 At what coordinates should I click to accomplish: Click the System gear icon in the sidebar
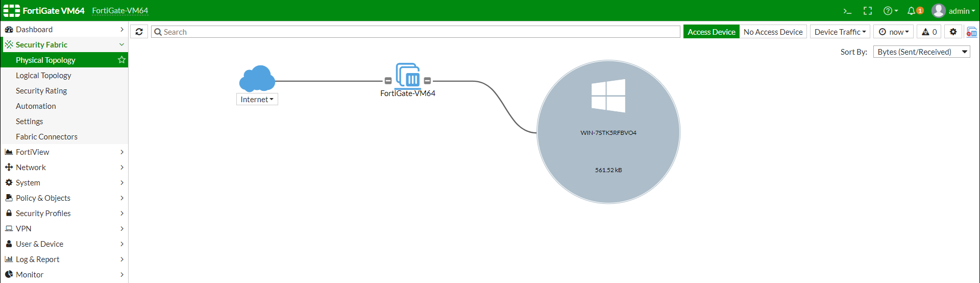(x=9, y=182)
